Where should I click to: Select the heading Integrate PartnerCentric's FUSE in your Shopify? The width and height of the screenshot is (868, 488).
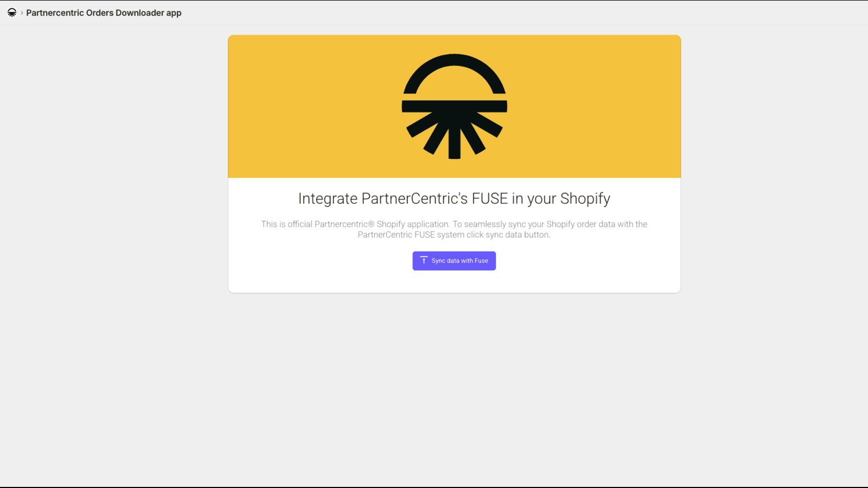454,198
